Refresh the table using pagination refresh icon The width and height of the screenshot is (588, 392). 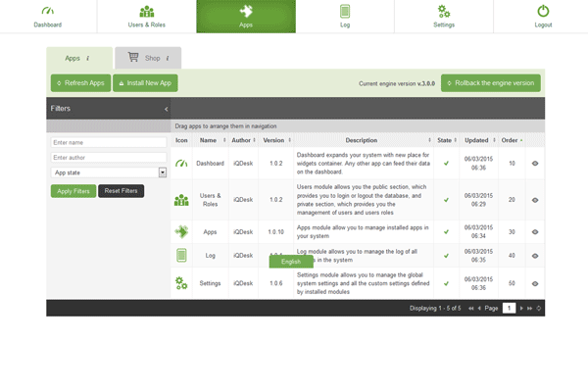coord(539,308)
